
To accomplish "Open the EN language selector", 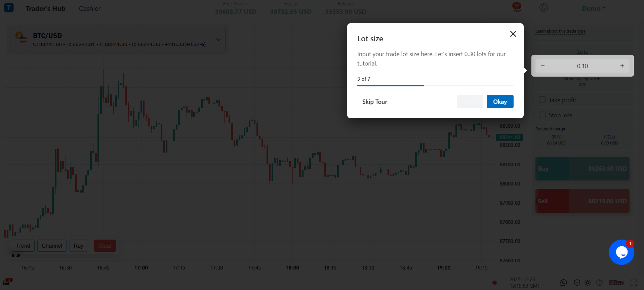I will tap(616, 283).
